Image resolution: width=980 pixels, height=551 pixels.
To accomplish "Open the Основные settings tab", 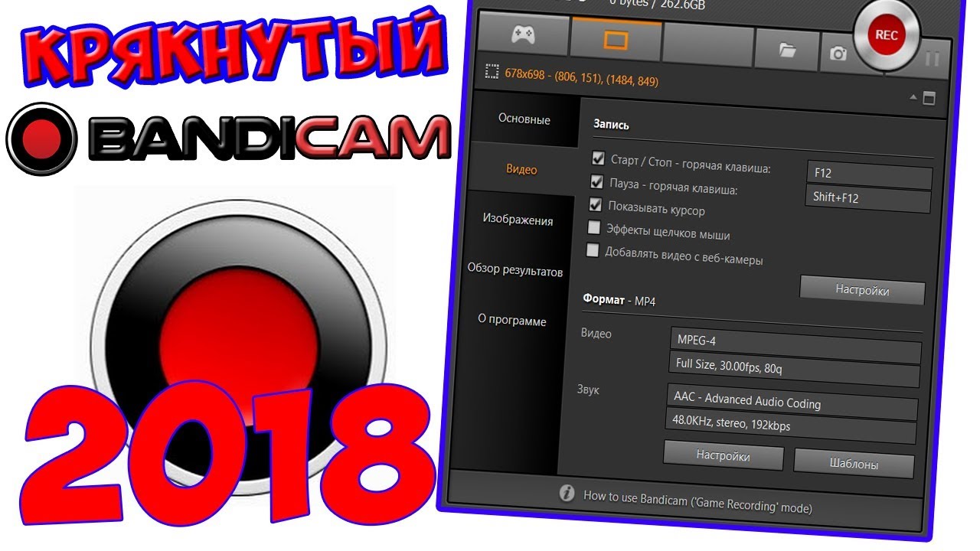I will pyautogui.click(x=524, y=119).
